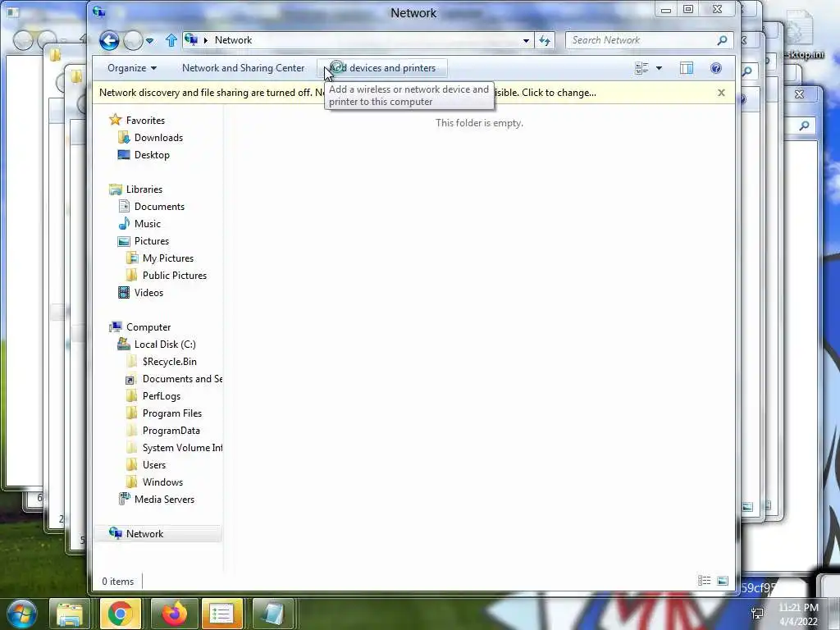Select Desktop in Favorites
The width and height of the screenshot is (840, 630).
click(152, 155)
